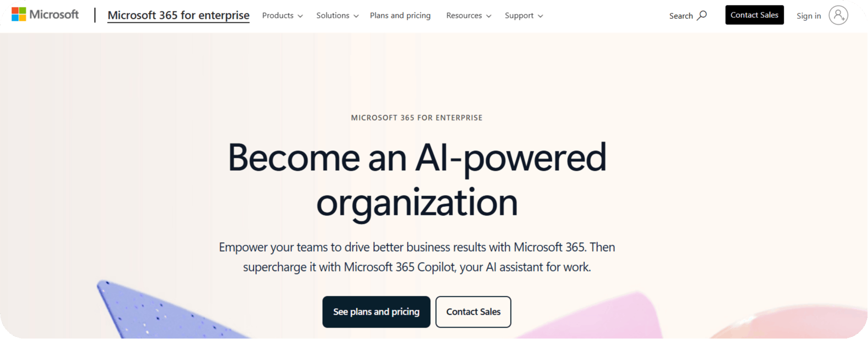Click the Microsoft logo

45,14
